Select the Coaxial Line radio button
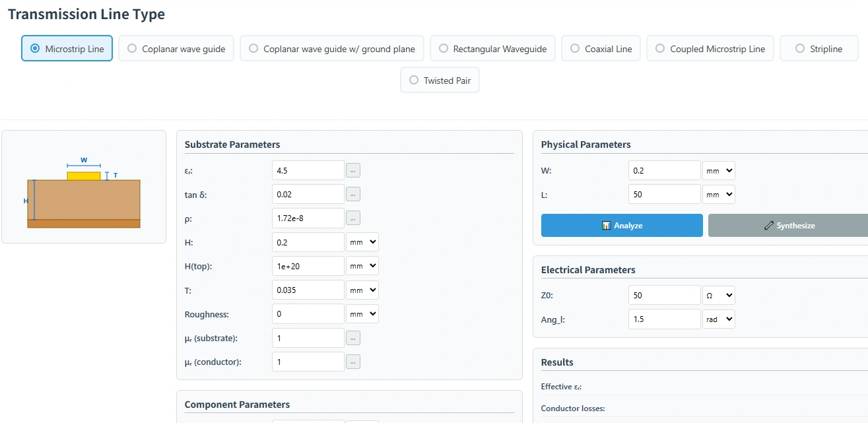Screen dimensions: 868x423 tap(601, 49)
